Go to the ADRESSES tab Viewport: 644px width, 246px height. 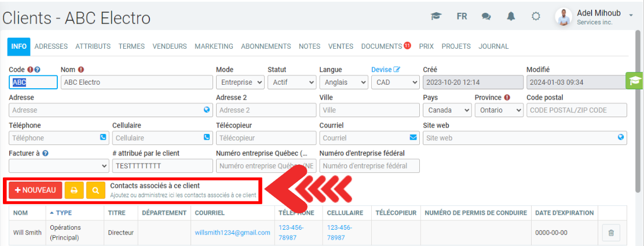[51, 46]
